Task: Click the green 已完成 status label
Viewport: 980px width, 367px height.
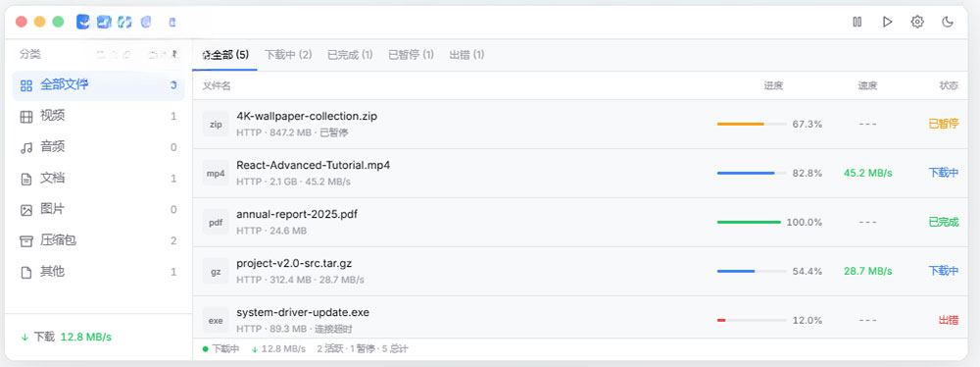Action: (x=943, y=222)
